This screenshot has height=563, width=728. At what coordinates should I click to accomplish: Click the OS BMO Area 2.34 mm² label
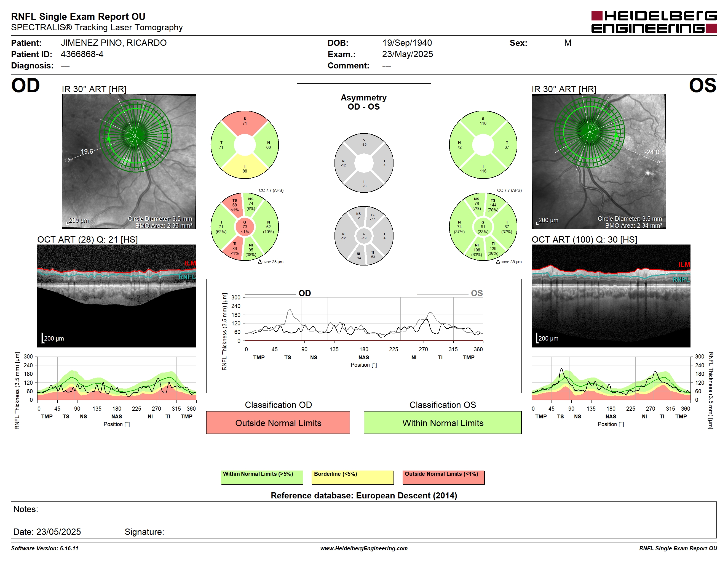[634, 225]
